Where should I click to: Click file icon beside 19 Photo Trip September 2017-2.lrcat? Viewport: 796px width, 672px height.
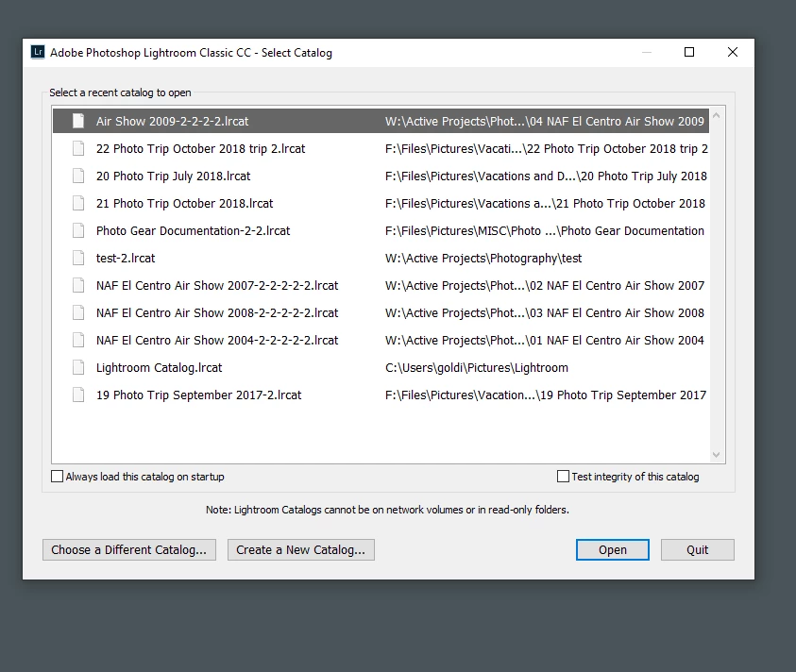coord(78,395)
